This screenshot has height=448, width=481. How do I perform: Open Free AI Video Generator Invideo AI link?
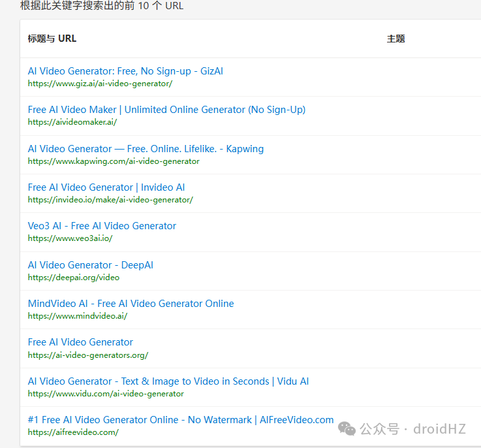point(106,187)
